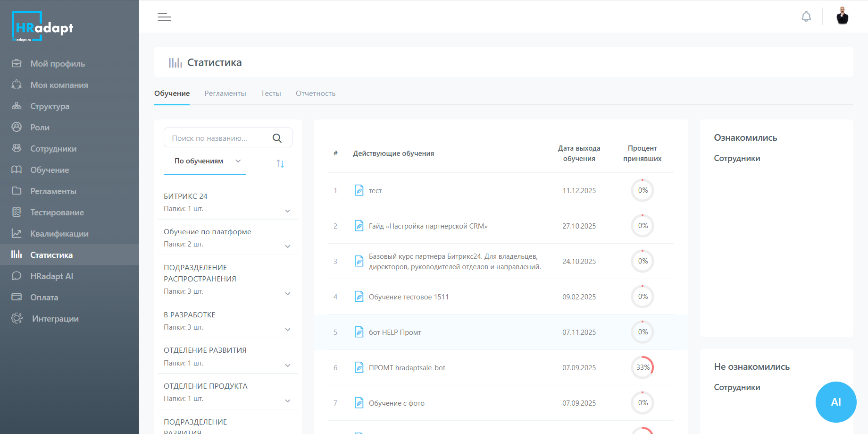The image size is (868, 434).
Task: Open the 'ПРОМТ hradaptsale_bot' training row
Action: [407, 368]
